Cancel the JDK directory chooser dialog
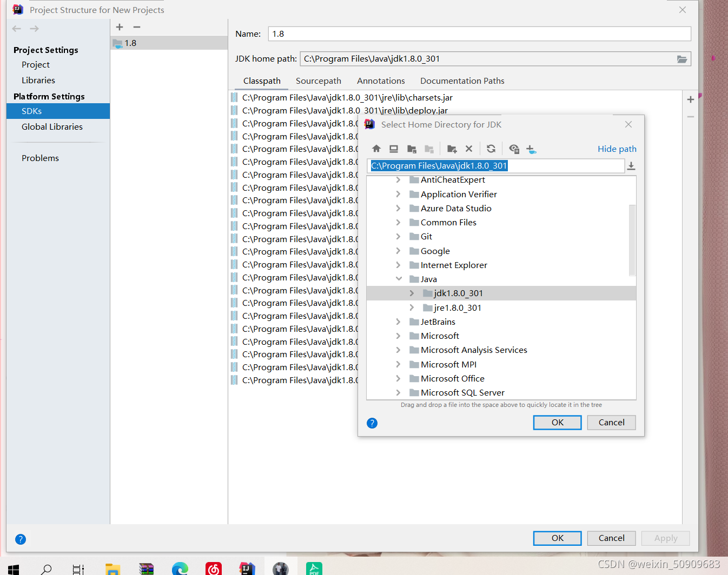This screenshot has height=575, width=728. click(611, 423)
